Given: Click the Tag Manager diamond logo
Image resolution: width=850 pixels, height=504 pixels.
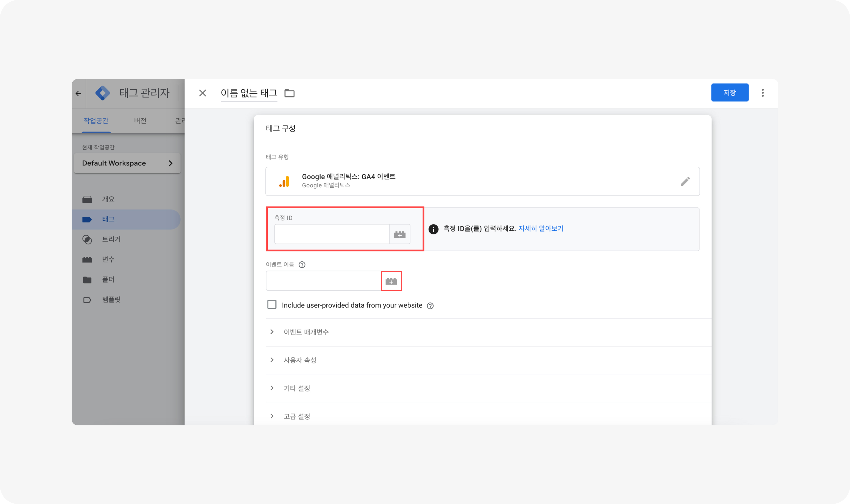Looking at the screenshot, I should [x=103, y=93].
